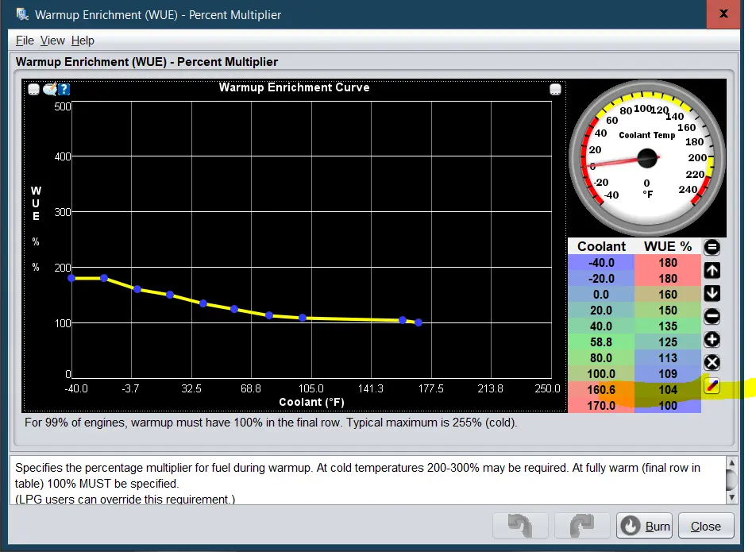Image resolution: width=756 pixels, height=552 pixels.
Task: Select WUE cell 113
Action: [x=668, y=358]
